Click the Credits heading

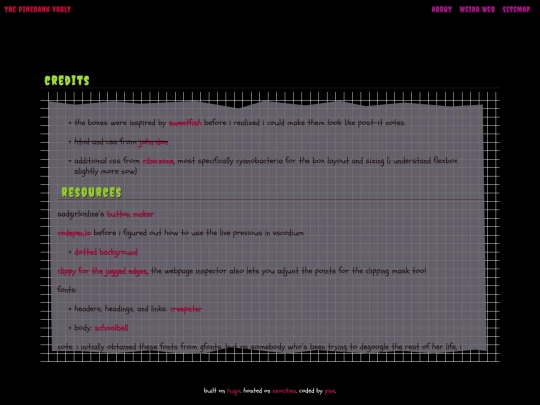tap(67, 81)
